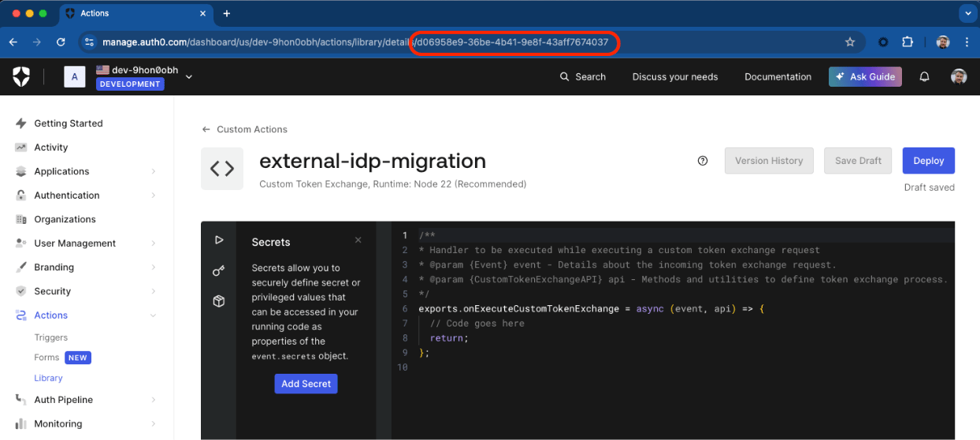Click the Auth0 shield logo
The height and width of the screenshot is (440, 980).
pos(21,76)
